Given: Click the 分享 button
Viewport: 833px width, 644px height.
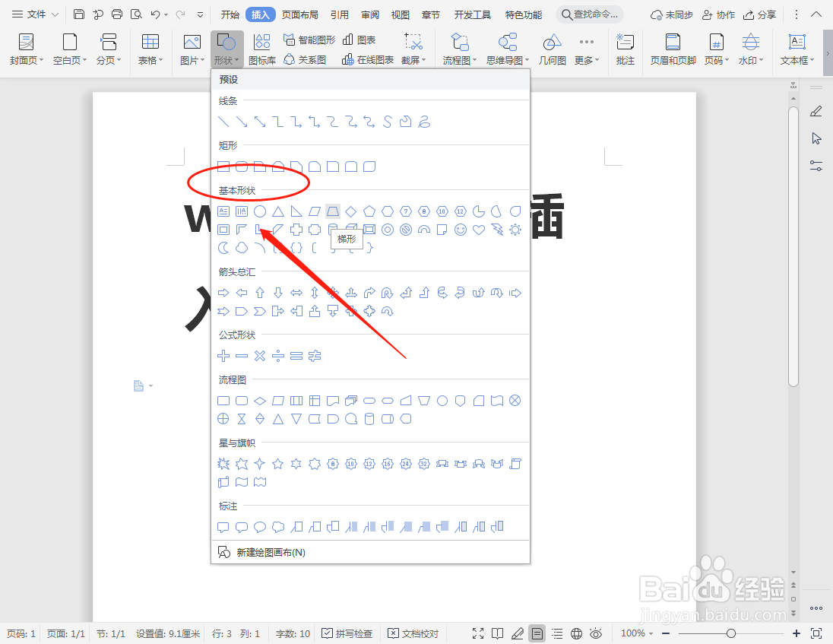Looking at the screenshot, I should click(760, 15).
